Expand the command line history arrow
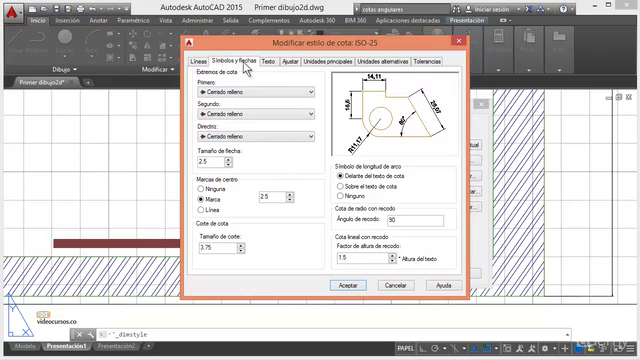Viewport: 640px width, 360px height. (x=567, y=335)
